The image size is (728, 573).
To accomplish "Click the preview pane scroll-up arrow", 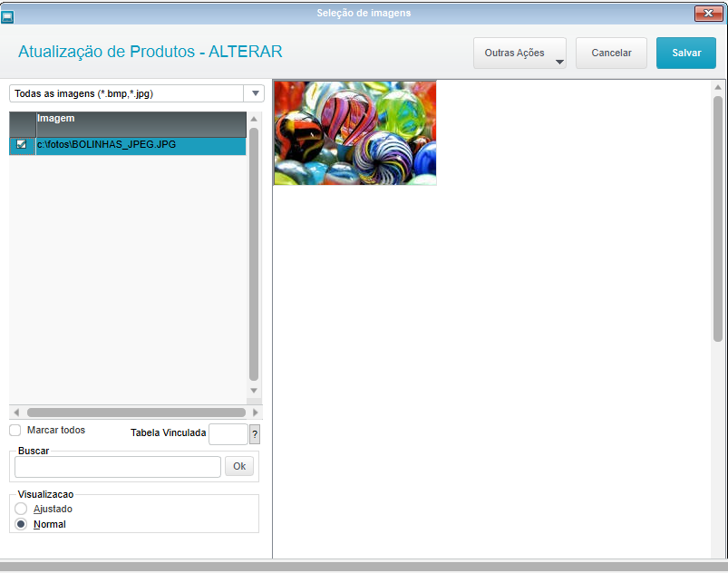I will click(x=718, y=87).
